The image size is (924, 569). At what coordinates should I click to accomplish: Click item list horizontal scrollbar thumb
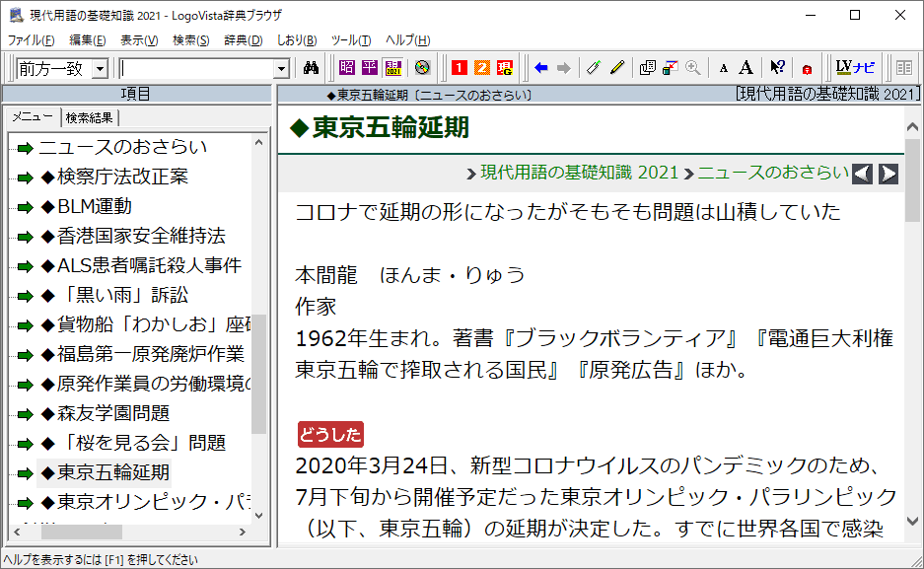tap(81, 532)
